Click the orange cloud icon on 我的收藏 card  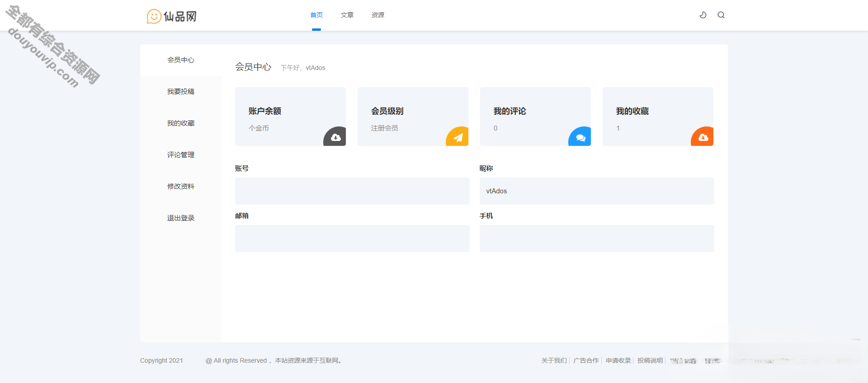(x=703, y=137)
